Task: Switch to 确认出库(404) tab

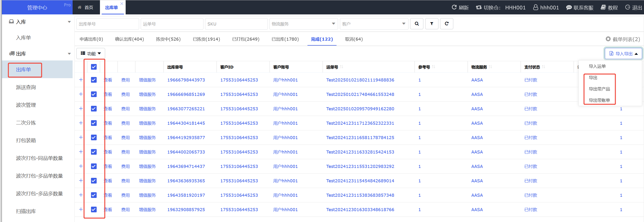Action: pyautogui.click(x=129, y=39)
